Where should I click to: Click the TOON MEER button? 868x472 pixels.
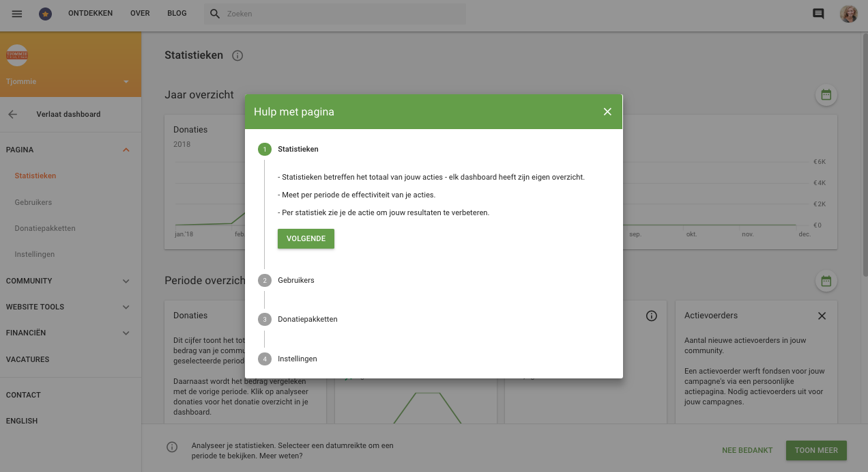816,450
